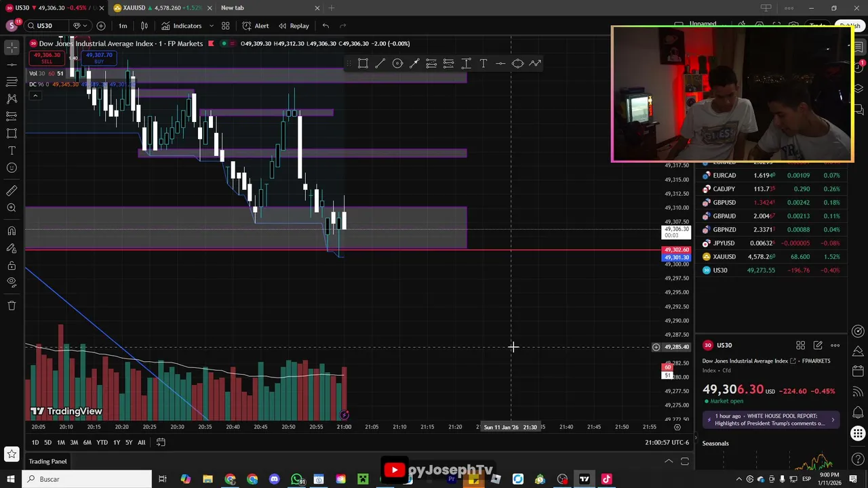Select the US30 browser tab
The height and width of the screenshot is (488, 868).
(x=53, y=8)
